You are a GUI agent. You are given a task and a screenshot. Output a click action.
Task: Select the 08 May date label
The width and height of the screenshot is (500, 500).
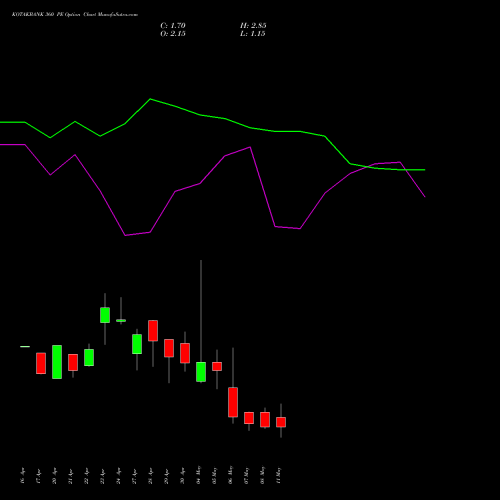(x=262, y=475)
